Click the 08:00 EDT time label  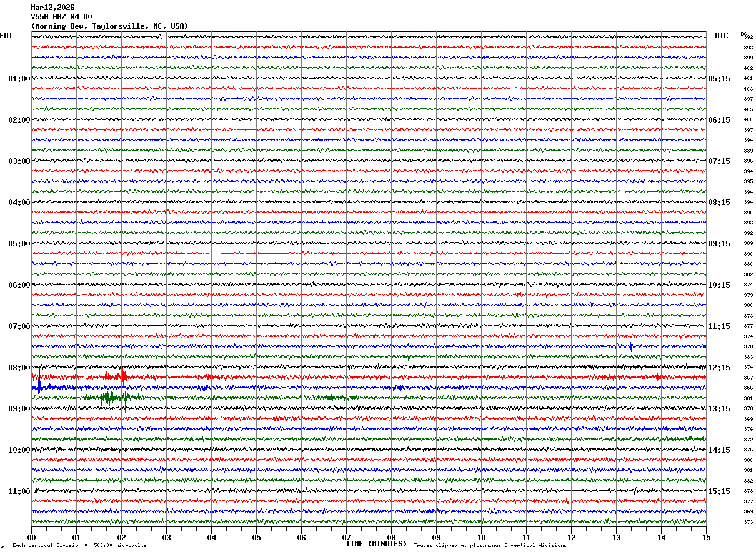[x=19, y=368]
